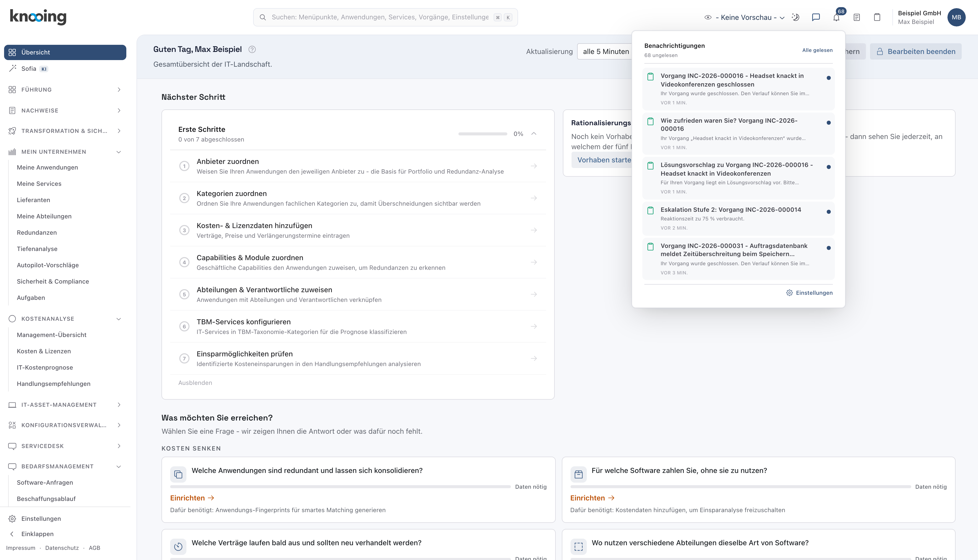This screenshot has height=560, width=978.
Task: Expand the SERVICEDESK sidebar section
Action: pyautogui.click(x=65, y=446)
